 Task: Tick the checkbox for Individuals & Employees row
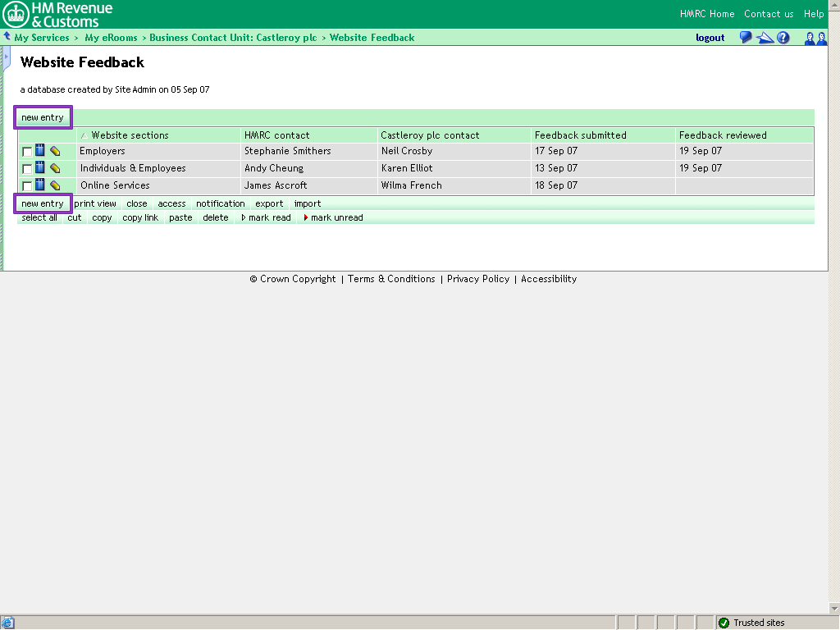27,169
